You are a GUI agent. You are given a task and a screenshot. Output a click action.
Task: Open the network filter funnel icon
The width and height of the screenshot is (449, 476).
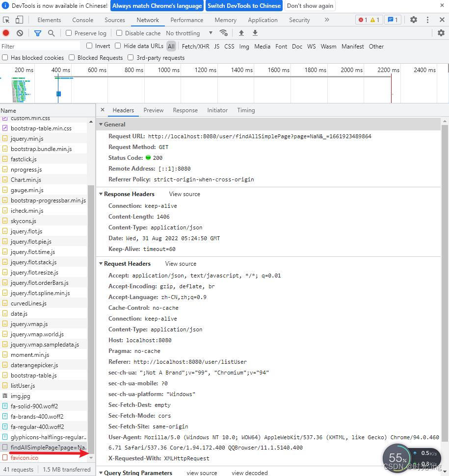tap(37, 33)
